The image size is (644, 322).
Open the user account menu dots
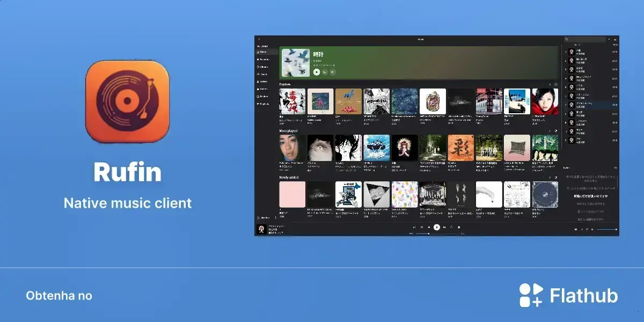(276, 217)
